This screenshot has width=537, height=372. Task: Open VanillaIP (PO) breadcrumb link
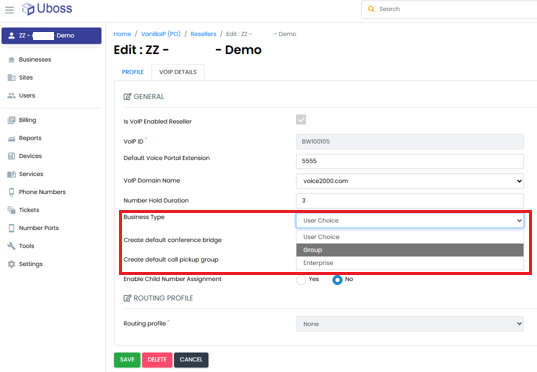pyautogui.click(x=161, y=34)
